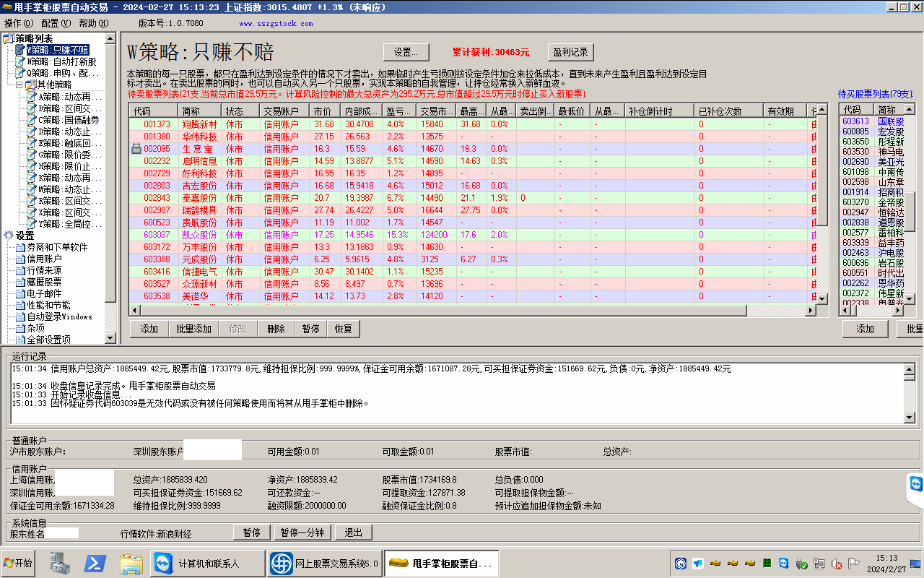Viewport: 924px width, 578px height.
Task: Open 盈利记录 profit records
Action: click(570, 52)
